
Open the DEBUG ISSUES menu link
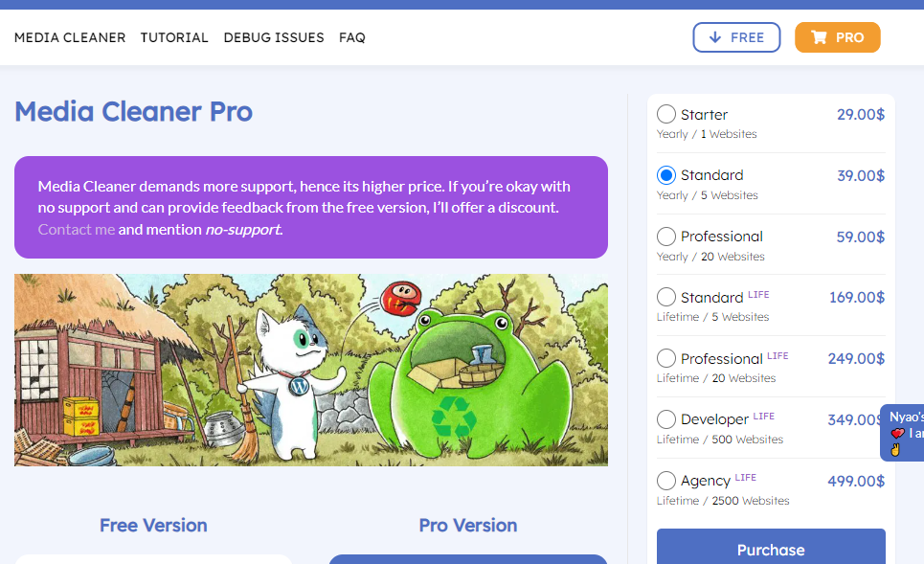(x=274, y=37)
